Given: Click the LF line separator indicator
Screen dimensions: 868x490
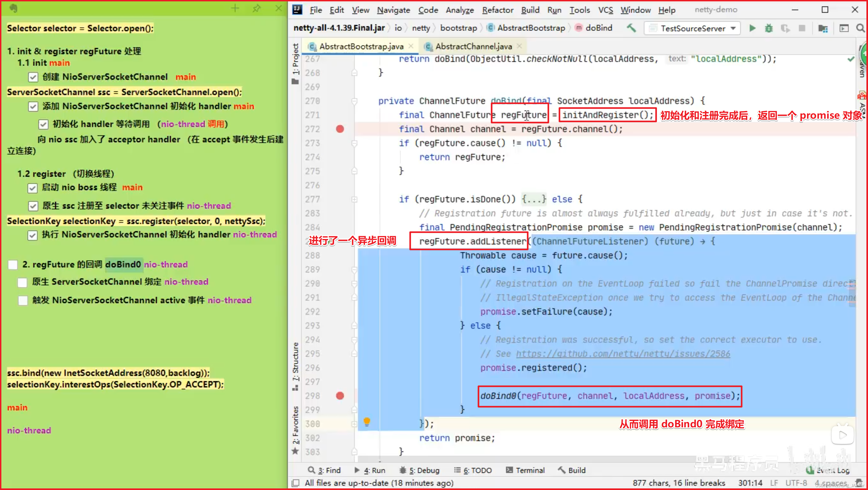Looking at the screenshot, I should 774,483.
